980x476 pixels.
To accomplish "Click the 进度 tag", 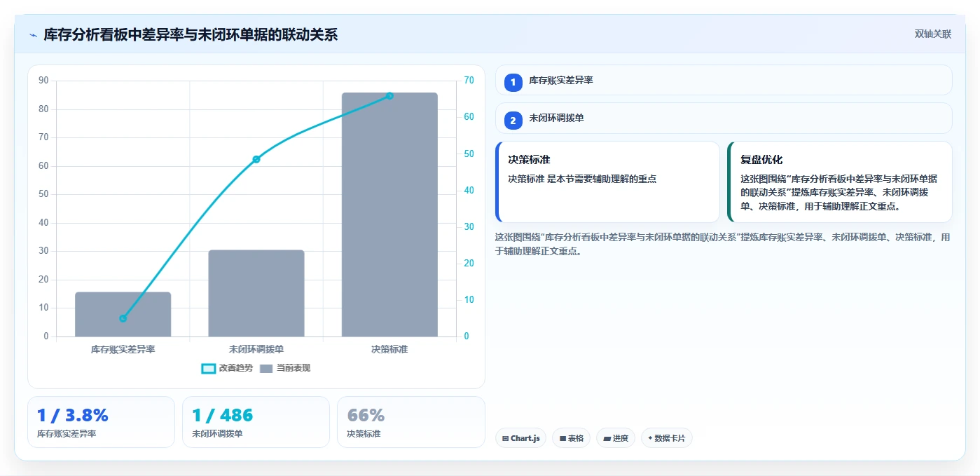I will coord(616,438).
